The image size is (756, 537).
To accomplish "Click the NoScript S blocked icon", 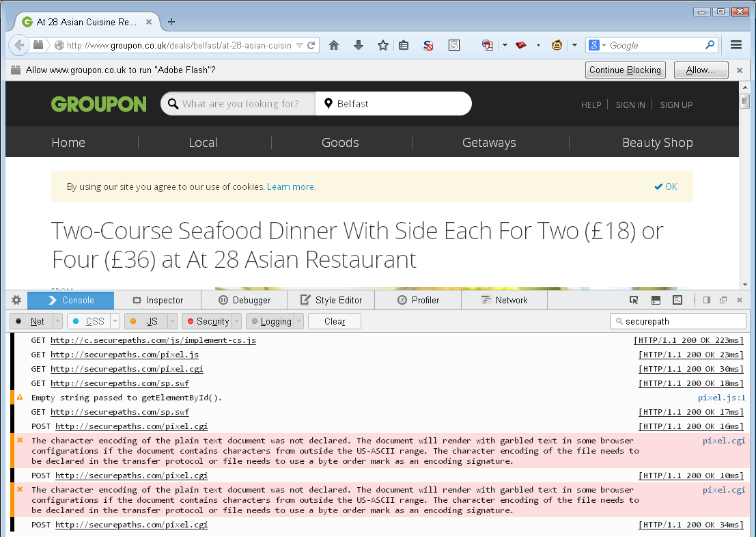I will [x=428, y=45].
